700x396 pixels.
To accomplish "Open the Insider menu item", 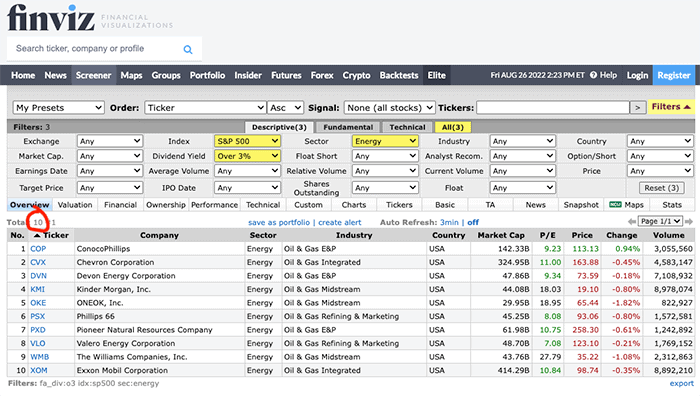I will click(248, 75).
